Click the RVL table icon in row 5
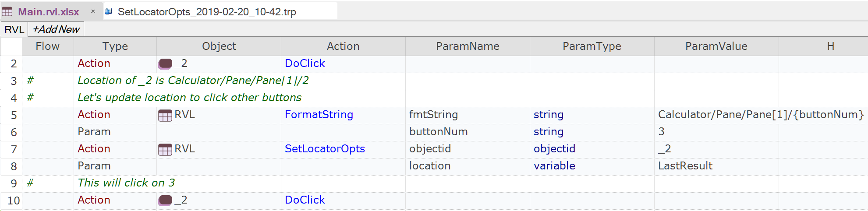This screenshot has height=211, width=868. (165, 115)
